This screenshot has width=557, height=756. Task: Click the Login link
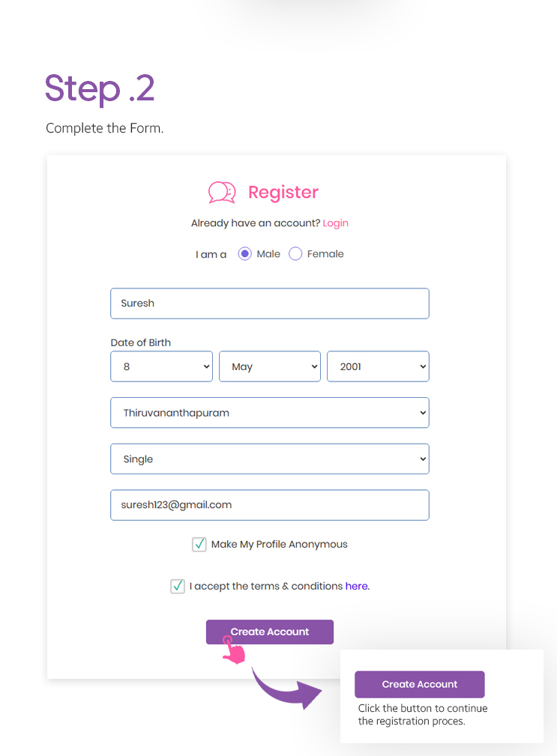pos(336,223)
